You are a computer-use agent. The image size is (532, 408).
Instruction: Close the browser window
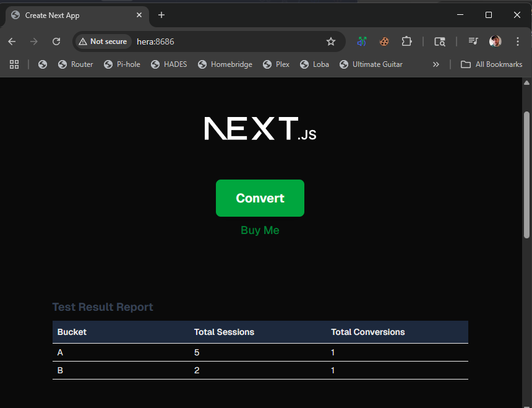pyautogui.click(x=517, y=15)
